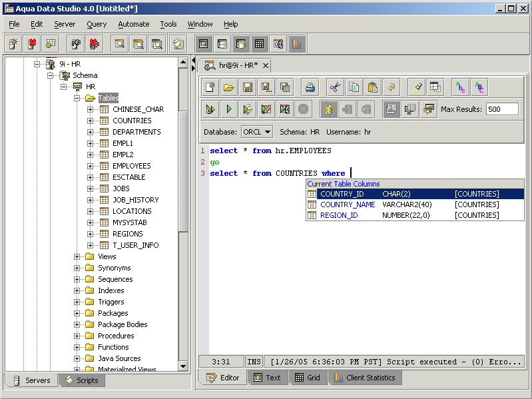Click the plain green Execute play icon
The height and width of the screenshot is (399, 532).
coord(229,109)
